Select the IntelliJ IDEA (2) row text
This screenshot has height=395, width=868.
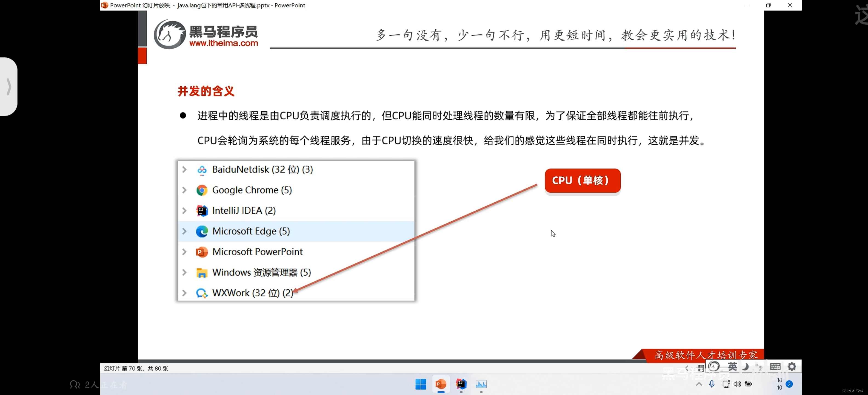tap(244, 210)
